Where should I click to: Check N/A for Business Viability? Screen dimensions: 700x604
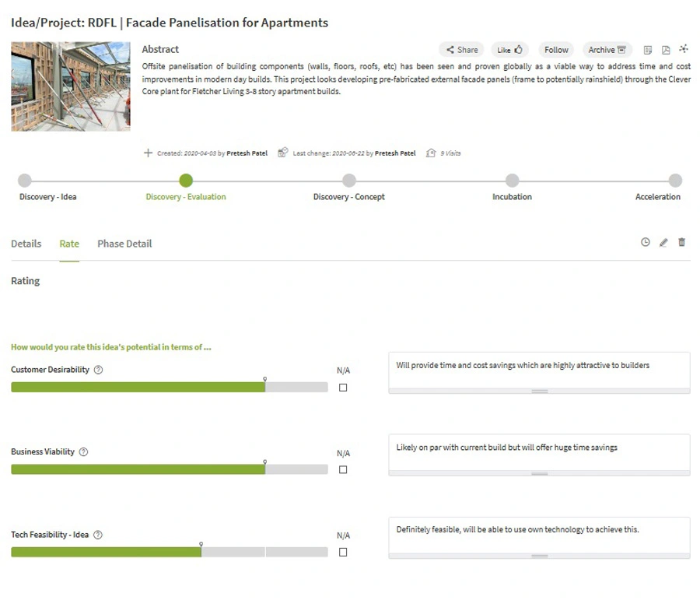343,469
